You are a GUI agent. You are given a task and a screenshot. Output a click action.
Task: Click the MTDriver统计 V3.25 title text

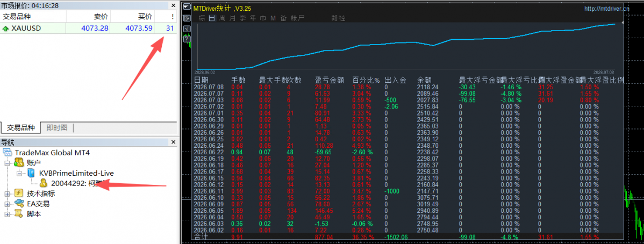tap(222, 8)
